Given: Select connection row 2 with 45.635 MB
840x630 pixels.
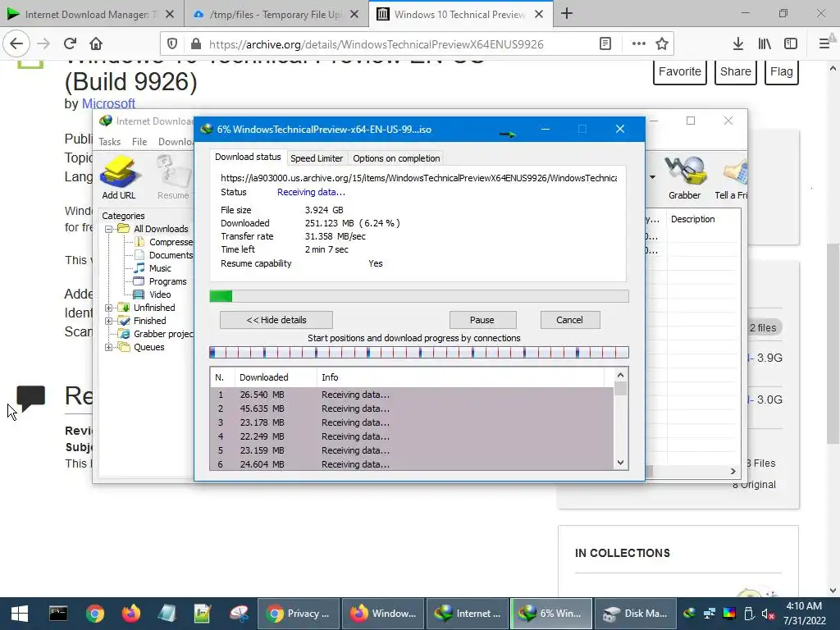Looking at the screenshot, I should point(412,409).
